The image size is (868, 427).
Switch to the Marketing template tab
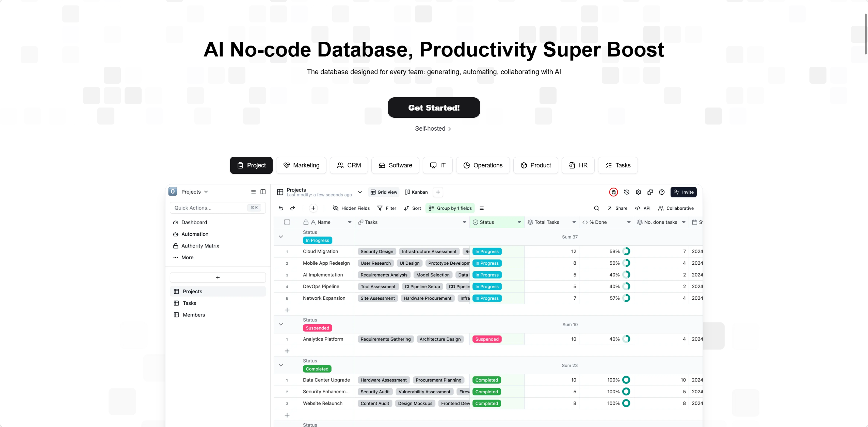coord(301,165)
